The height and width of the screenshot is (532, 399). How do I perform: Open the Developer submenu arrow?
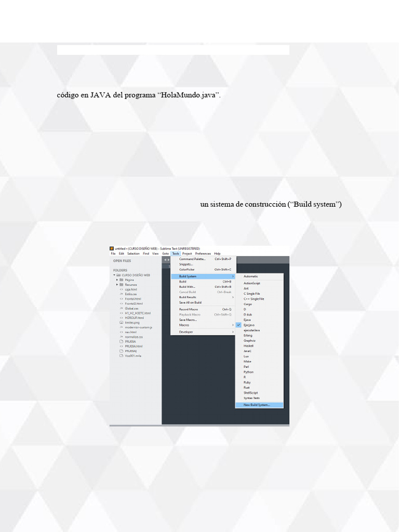[233, 332]
